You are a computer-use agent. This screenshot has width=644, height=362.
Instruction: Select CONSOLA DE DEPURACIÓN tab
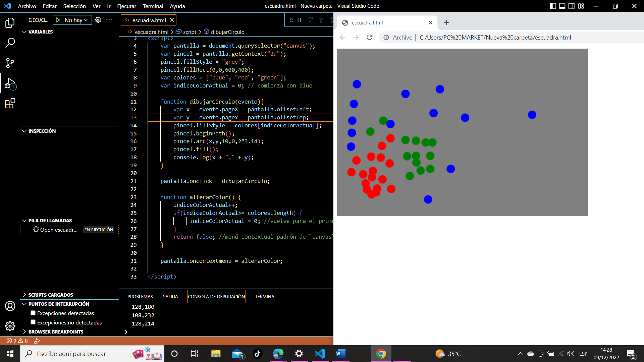pyautogui.click(x=216, y=297)
